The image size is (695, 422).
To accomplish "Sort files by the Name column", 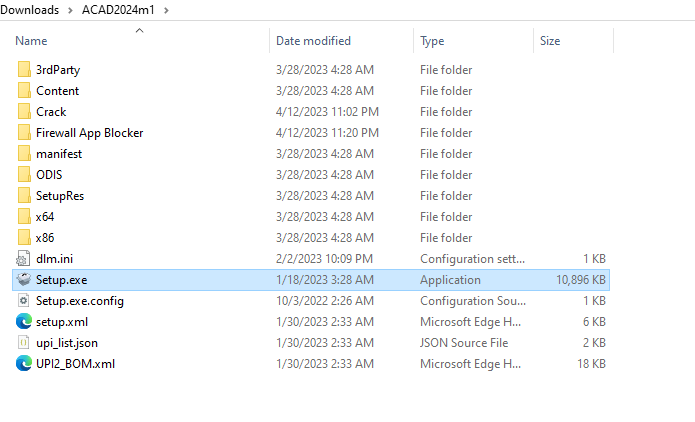I will point(31,41).
